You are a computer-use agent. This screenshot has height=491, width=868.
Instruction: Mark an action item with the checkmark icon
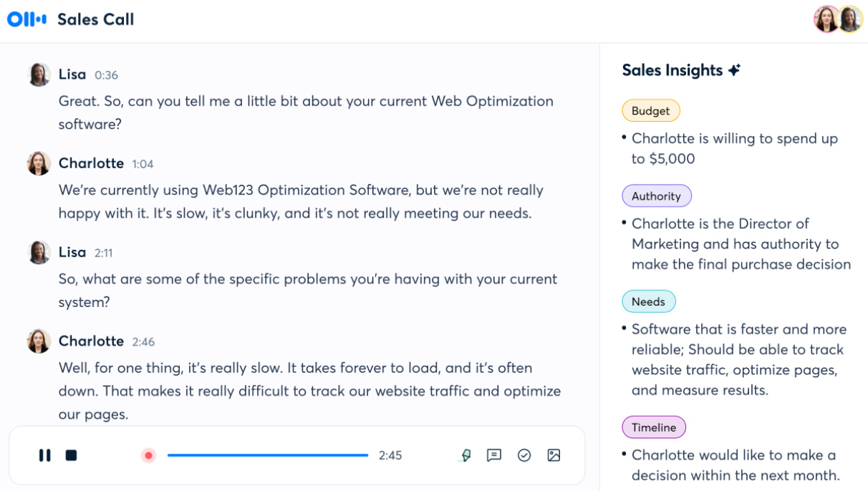(x=525, y=455)
